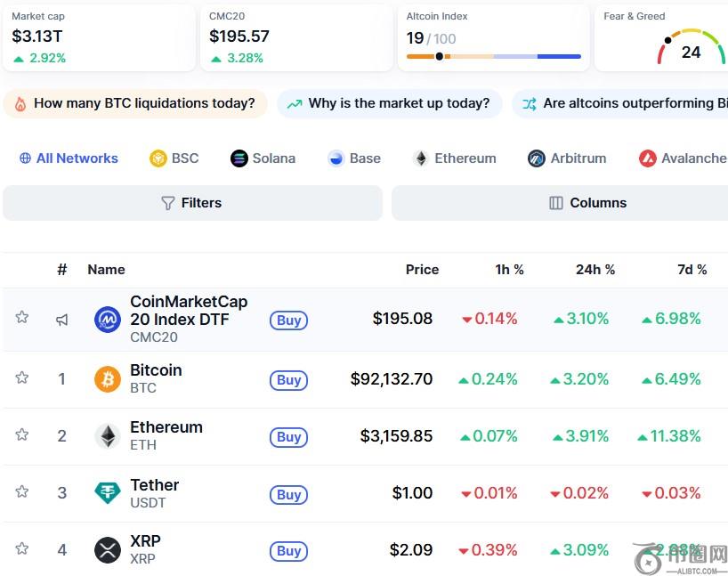Select the Solana network filter
This screenshot has width=728, height=576.
[263, 158]
